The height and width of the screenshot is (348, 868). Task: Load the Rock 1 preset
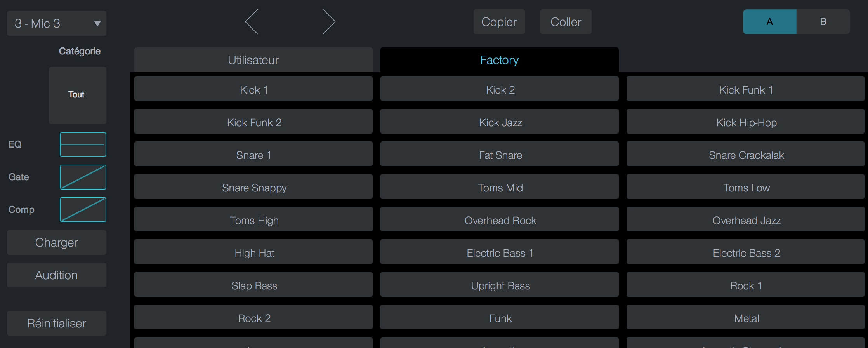[746, 284]
